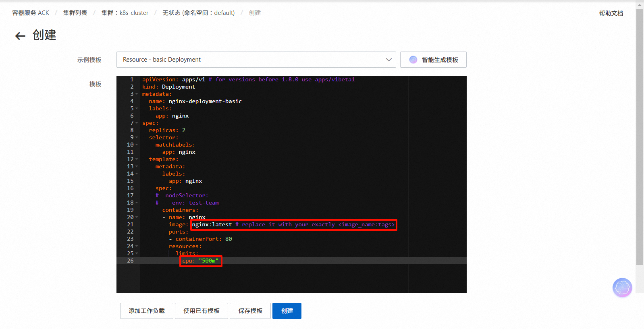Collapse the template fold arrow on line 12

[137, 159]
